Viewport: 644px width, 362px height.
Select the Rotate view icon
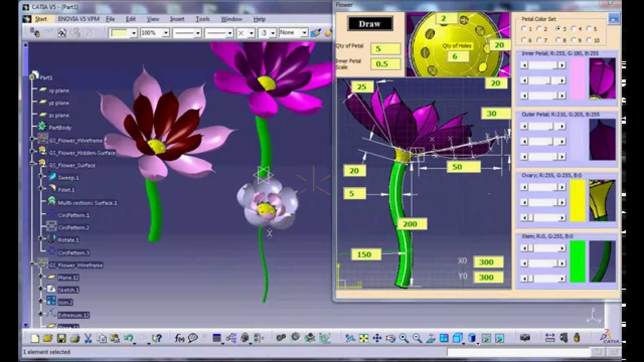point(391,339)
